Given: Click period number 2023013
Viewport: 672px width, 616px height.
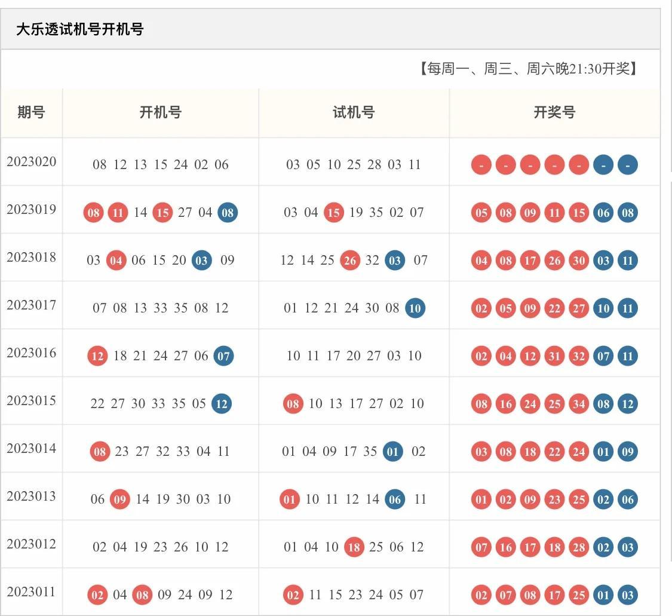Looking at the screenshot, I should pyautogui.click(x=31, y=496).
